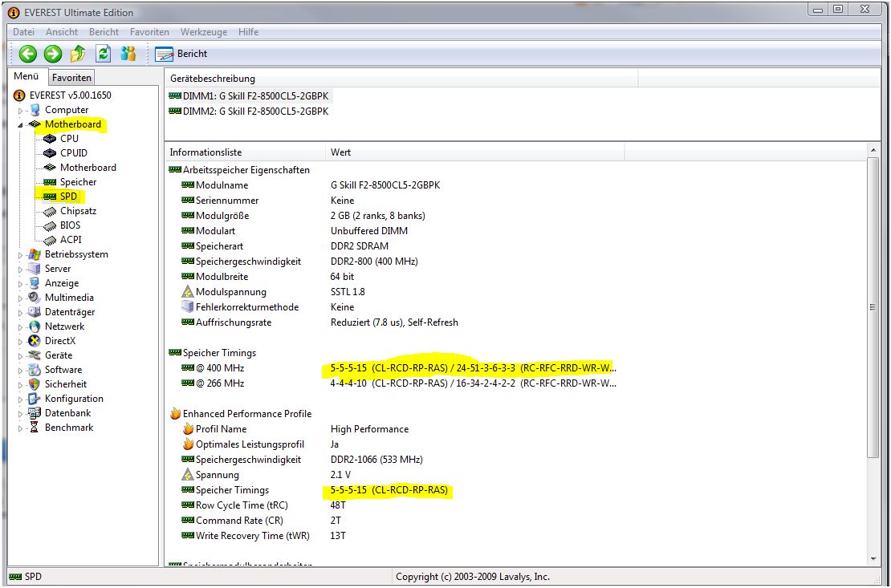Click the Speicher memory icon in the tree
Screen dimensions: 891x588
coord(51,182)
